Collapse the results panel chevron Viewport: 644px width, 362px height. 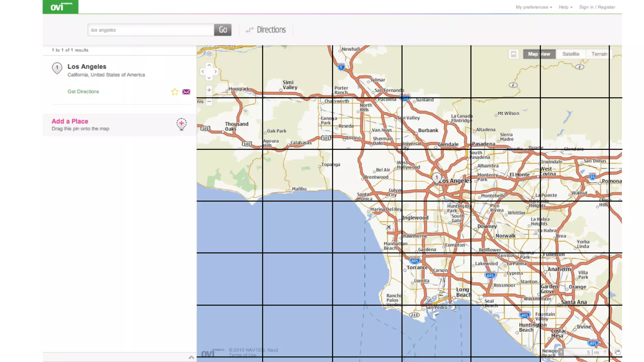click(x=191, y=357)
